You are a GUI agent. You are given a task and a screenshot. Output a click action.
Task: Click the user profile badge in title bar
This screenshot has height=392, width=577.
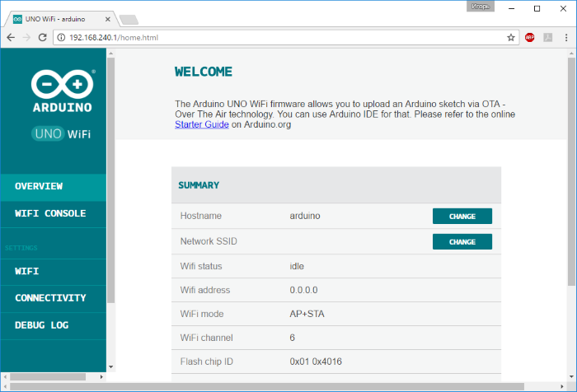pos(481,7)
